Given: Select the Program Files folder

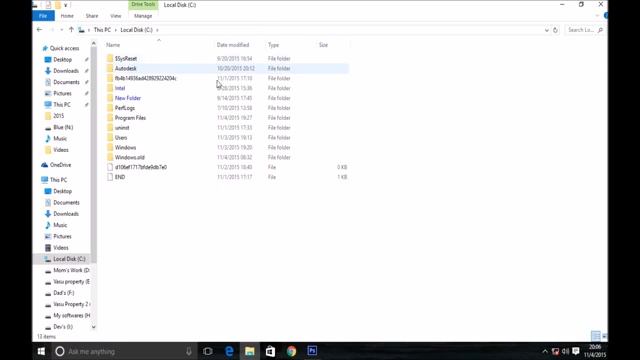Looking at the screenshot, I should click(130, 118).
